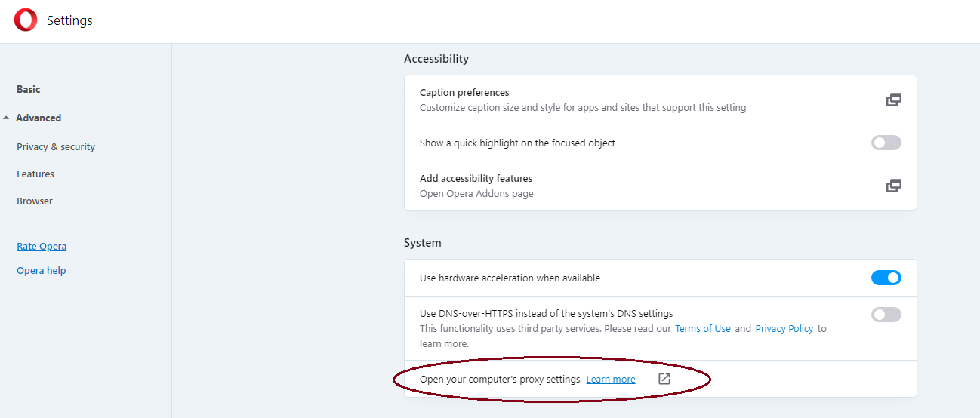Disable hardware acceleration toggle
This screenshot has width=980, height=418.
[x=886, y=278]
